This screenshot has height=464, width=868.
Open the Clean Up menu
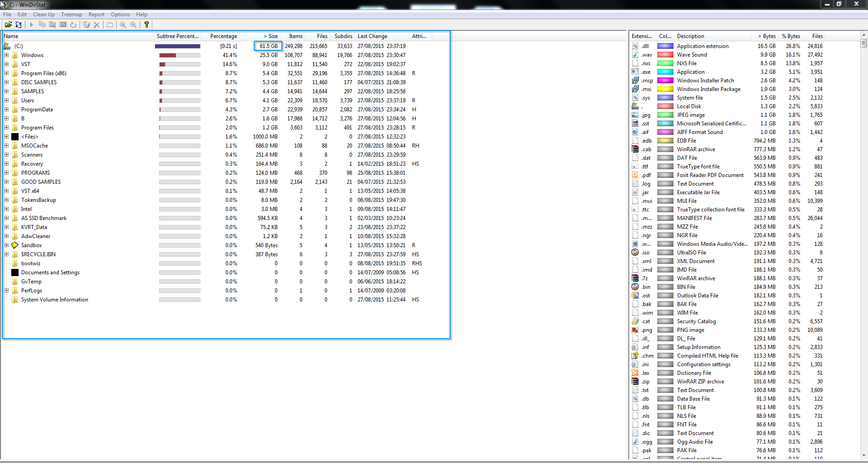tap(44, 14)
